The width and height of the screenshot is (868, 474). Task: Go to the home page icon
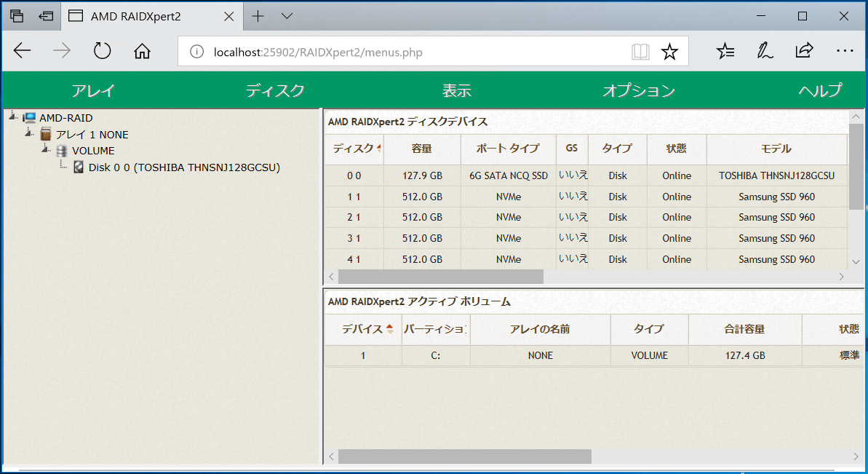[143, 51]
